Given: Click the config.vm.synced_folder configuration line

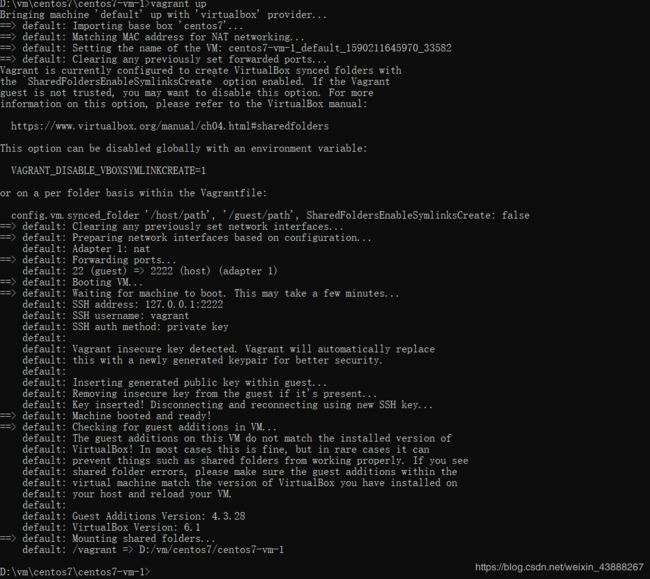Looking at the screenshot, I should point(270,216).
